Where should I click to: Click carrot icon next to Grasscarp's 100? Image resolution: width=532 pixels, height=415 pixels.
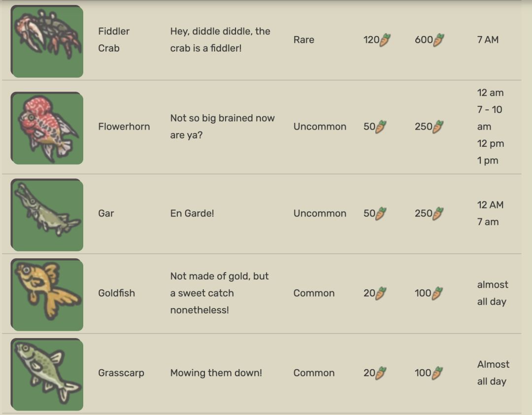(437, 373)
